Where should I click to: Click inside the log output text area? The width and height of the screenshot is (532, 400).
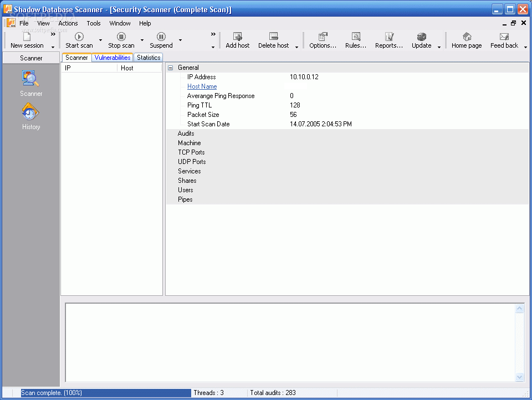pyautogui.click(x=290, y=343)
